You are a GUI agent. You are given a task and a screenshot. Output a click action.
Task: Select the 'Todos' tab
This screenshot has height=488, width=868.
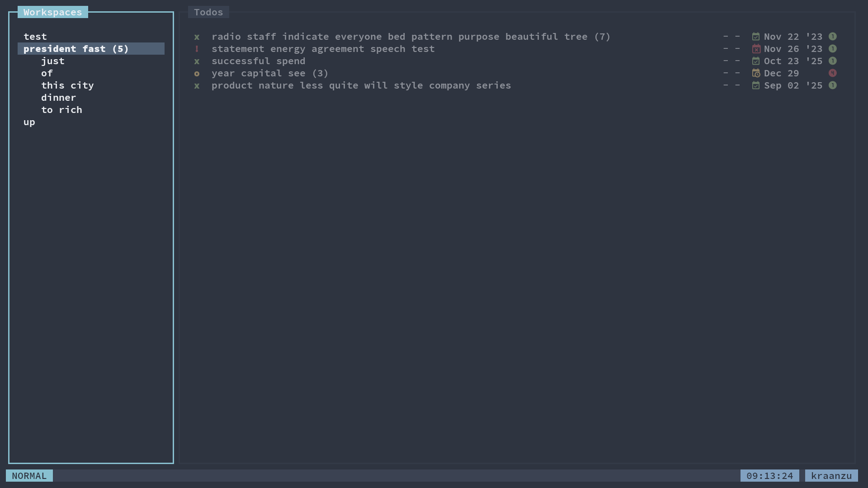click(209, 12)
